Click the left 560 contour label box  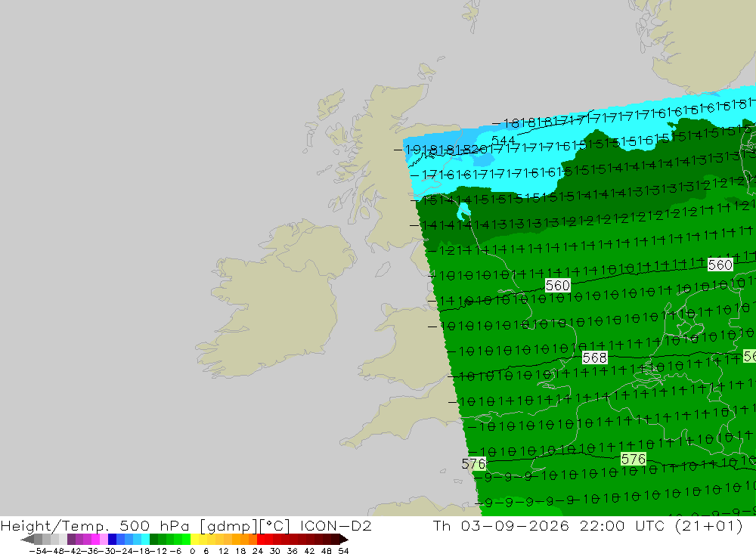(x=557, y=286)
